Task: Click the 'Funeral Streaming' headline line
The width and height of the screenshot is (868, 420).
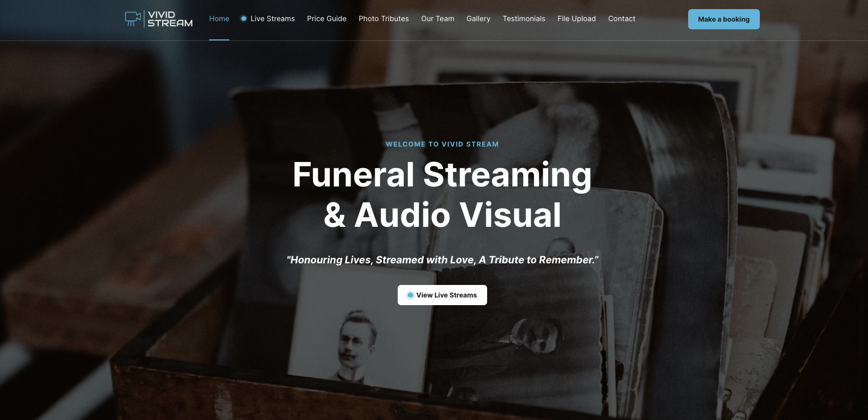Action: [442, 175]
